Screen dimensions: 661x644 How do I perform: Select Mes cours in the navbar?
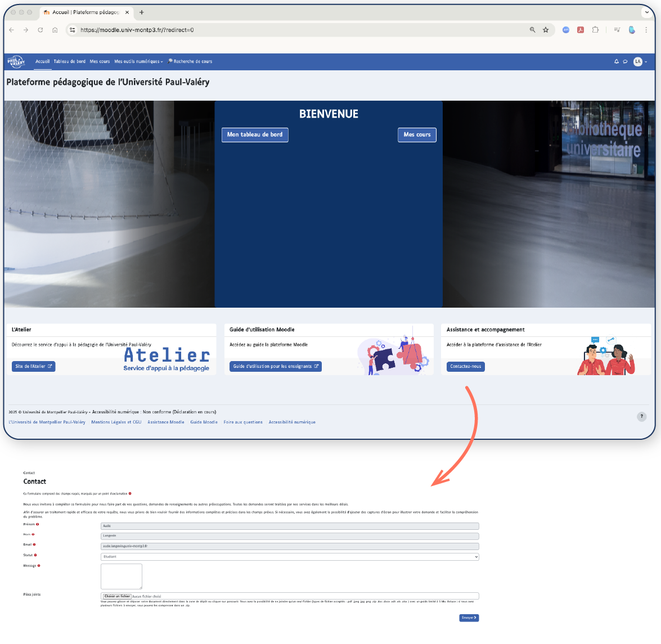click(x=100, y=61)
